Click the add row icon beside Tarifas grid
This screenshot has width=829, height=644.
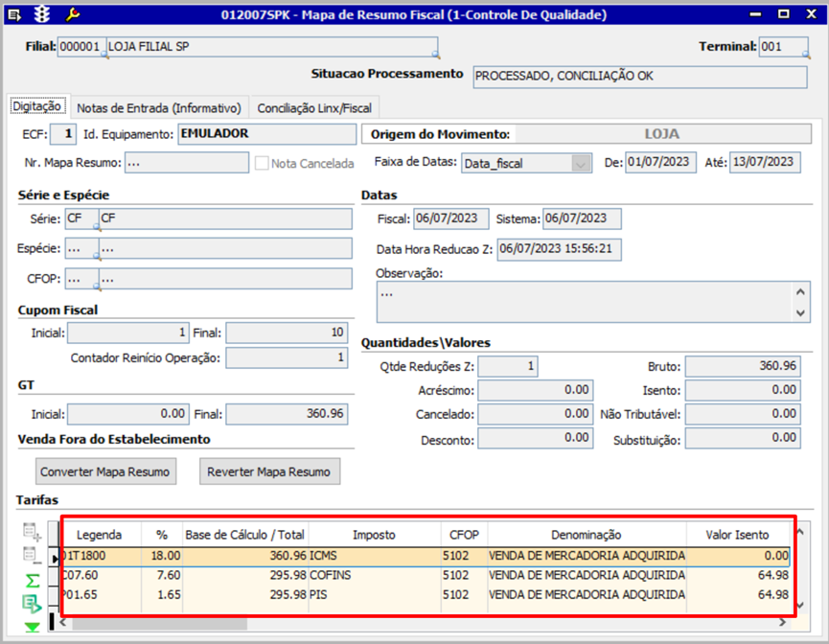pos(33,531)
